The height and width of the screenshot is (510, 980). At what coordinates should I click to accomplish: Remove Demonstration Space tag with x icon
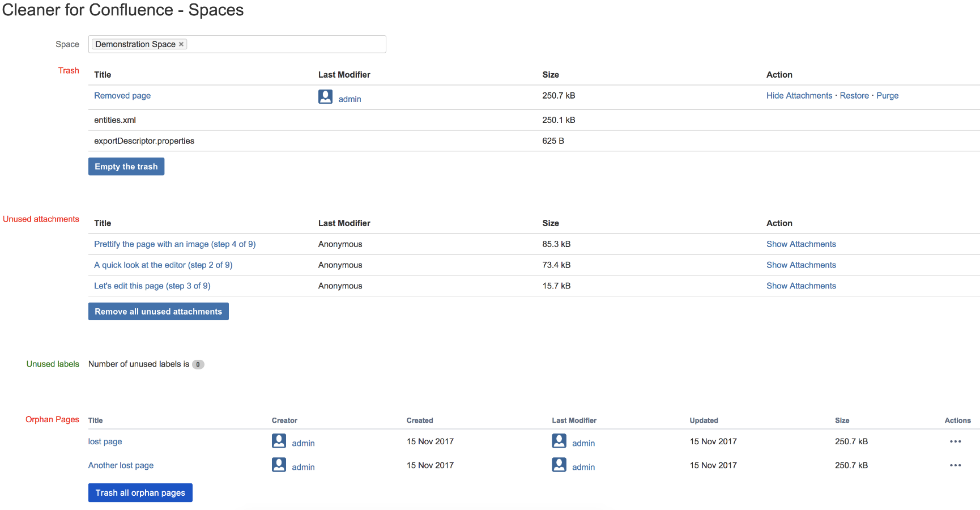(181, 44)
